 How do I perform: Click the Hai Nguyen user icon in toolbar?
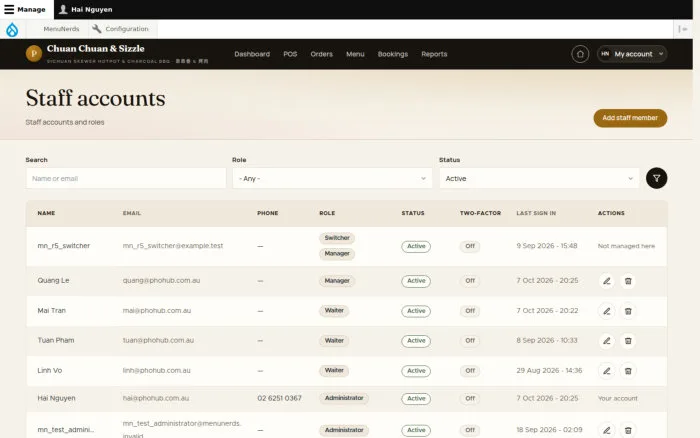point(63,9)
